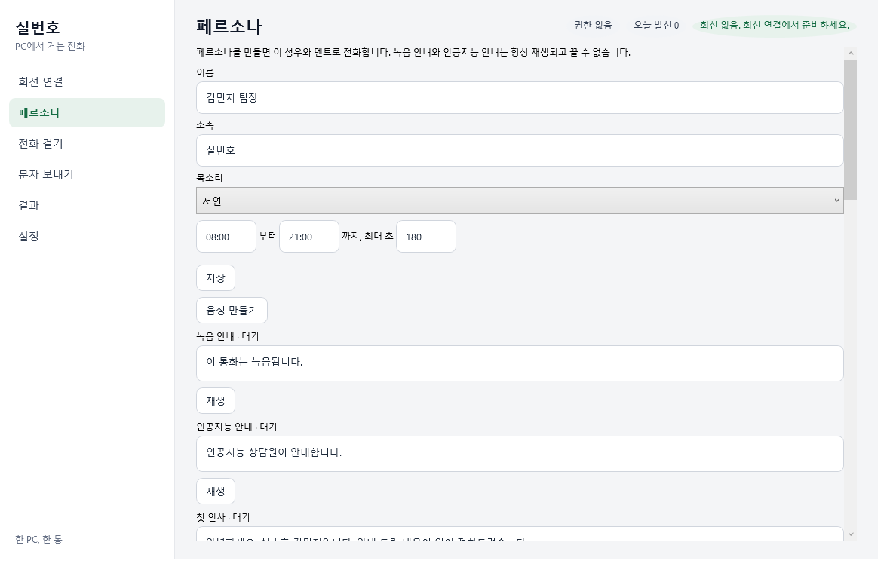The width and height of the screenshot is (890, 588).
Task: Open 설정 in the sidebar
Action: click(x=87, y=236)
